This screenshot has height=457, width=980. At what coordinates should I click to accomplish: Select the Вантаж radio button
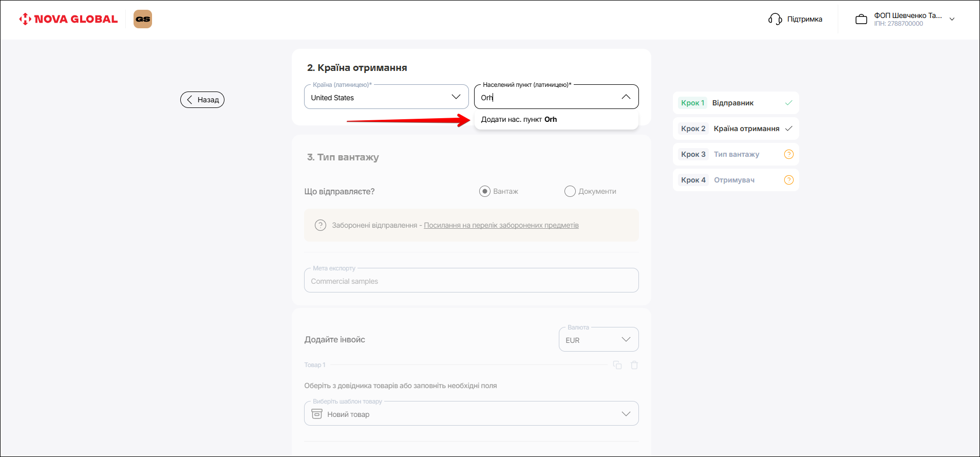click(484, 191)
